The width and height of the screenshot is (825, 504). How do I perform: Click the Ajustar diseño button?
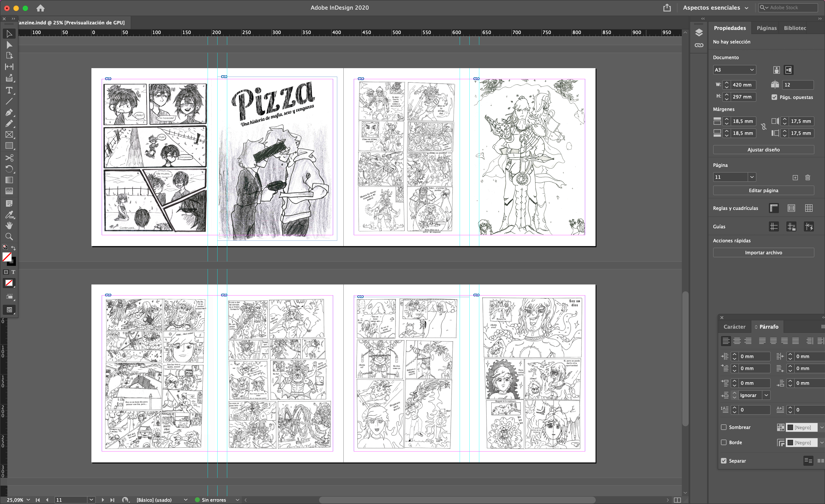[x=763, y=150]
